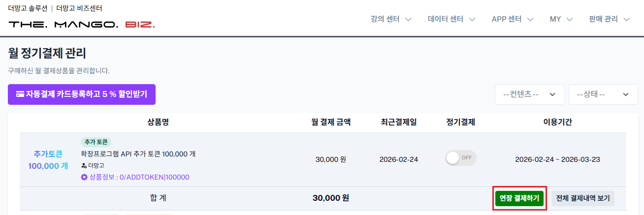Click 전체 결제내역 보기 button

pyautogui.click(x=582, y=198)
